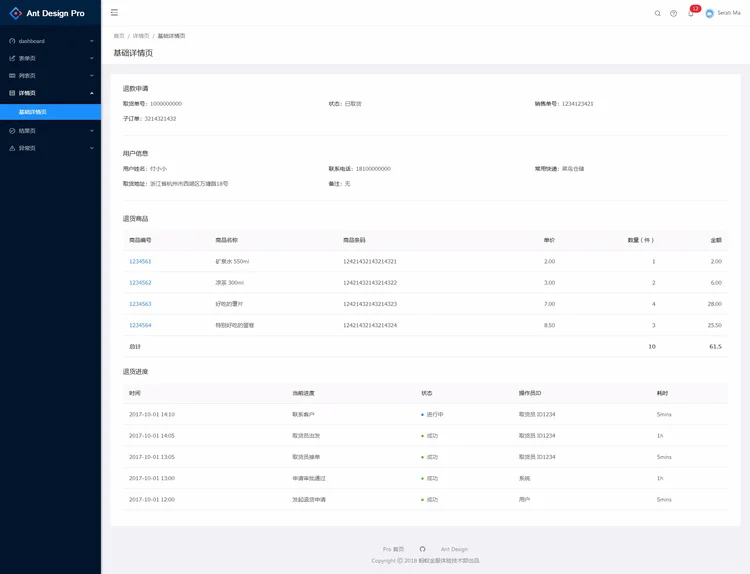Click the 2017-10-01 14:10 time cell
The image size is (750, 574).
click(x=152, y=414)
